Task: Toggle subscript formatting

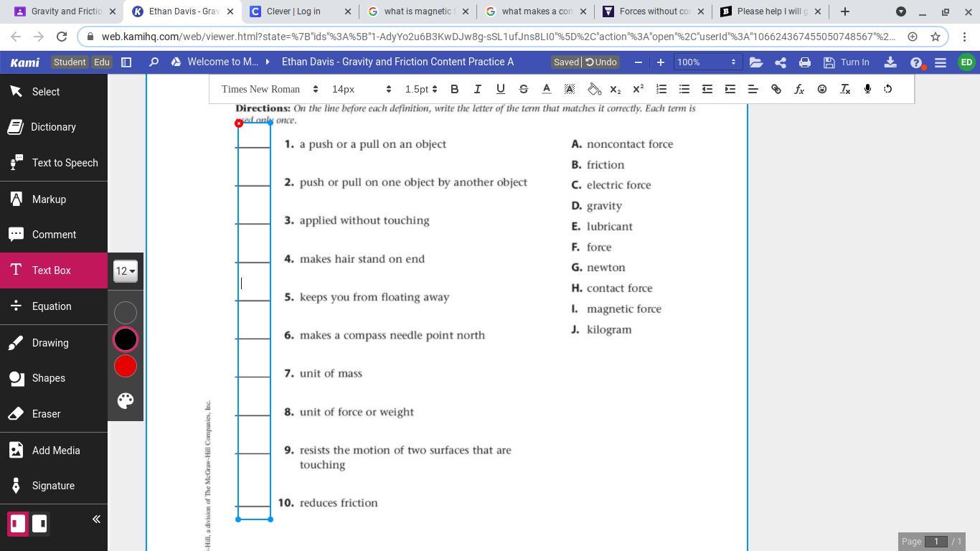Action: [615, 89]
